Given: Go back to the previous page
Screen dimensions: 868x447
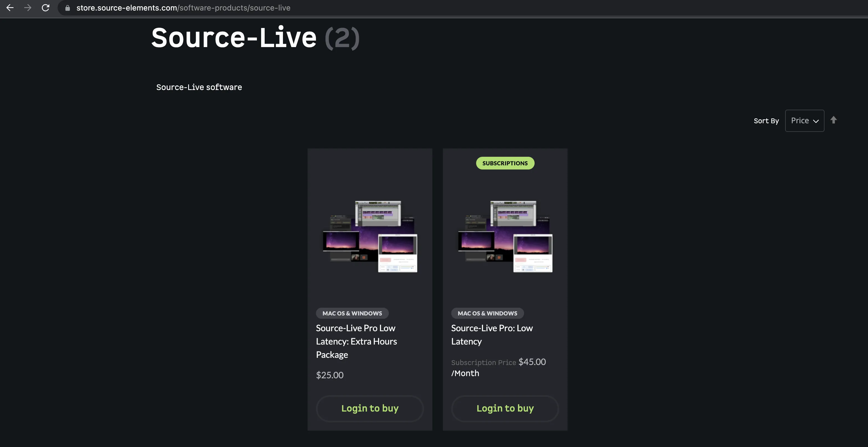Looking at the screenshot, I should (10, 8).
